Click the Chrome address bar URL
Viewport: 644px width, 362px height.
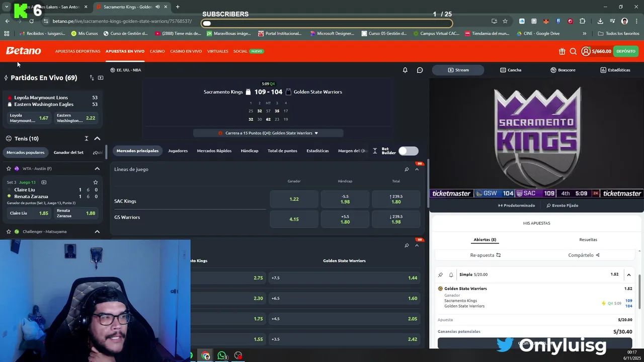[x=122, y=21]
